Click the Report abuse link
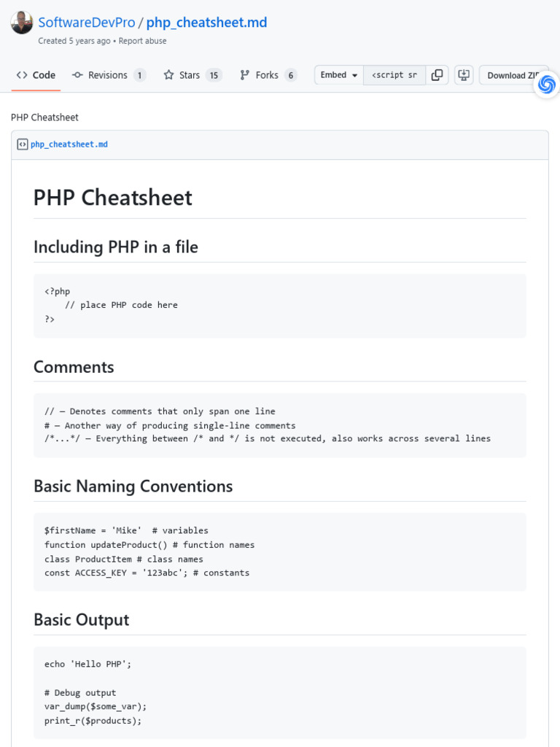Screen dimensions: 560x747 coord(142,41)
